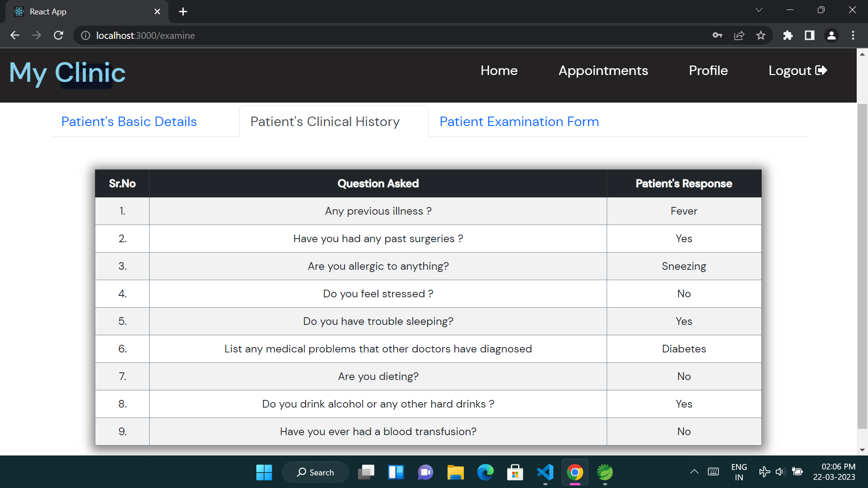
Task: Switch to the Patient Examination Form tab
Action: [x=519, y=122]
